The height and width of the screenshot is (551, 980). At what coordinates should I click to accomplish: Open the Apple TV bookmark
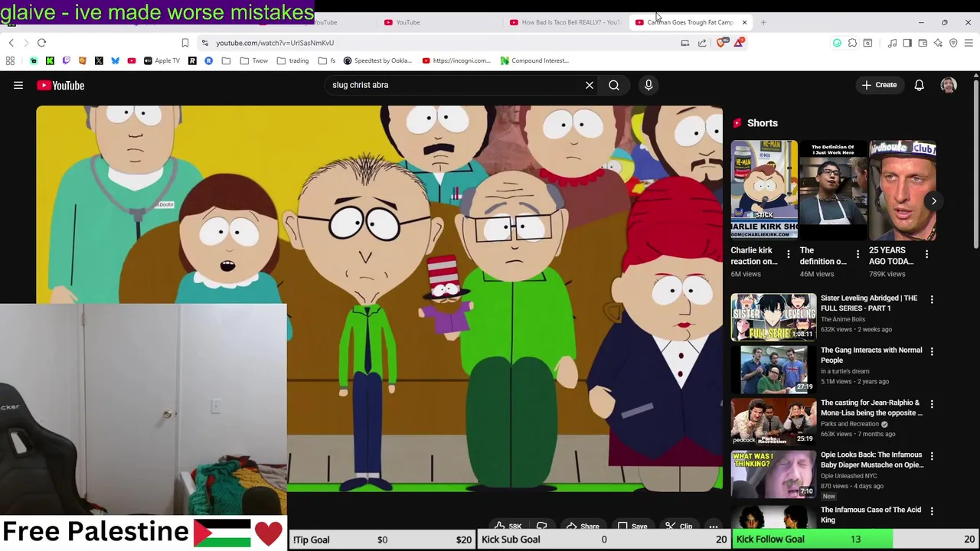162,60
